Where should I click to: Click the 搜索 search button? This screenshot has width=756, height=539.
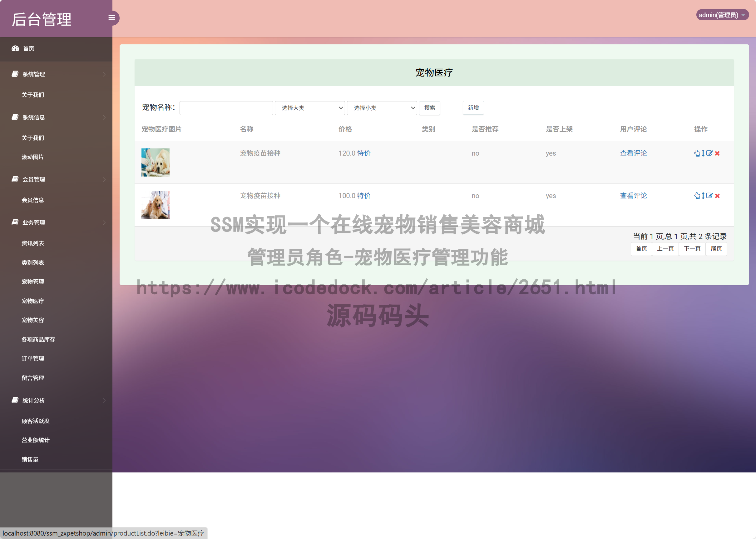coord(429,107)
